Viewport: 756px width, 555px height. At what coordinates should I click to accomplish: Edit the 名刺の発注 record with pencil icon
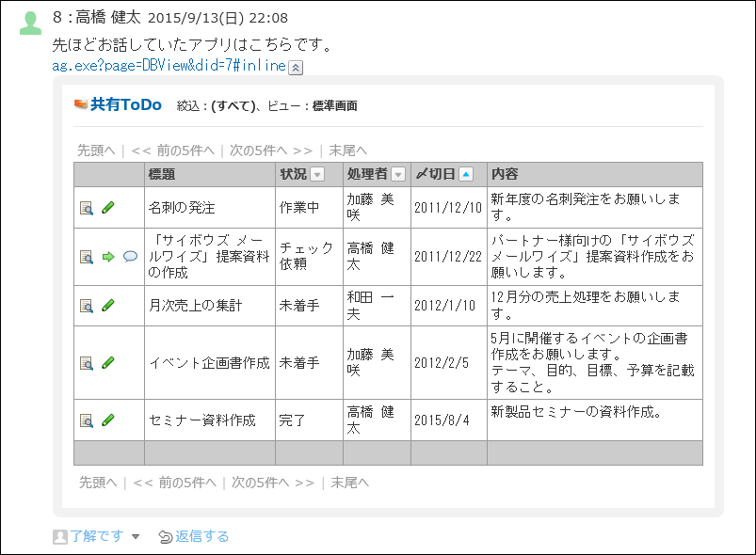coord(107,208)
